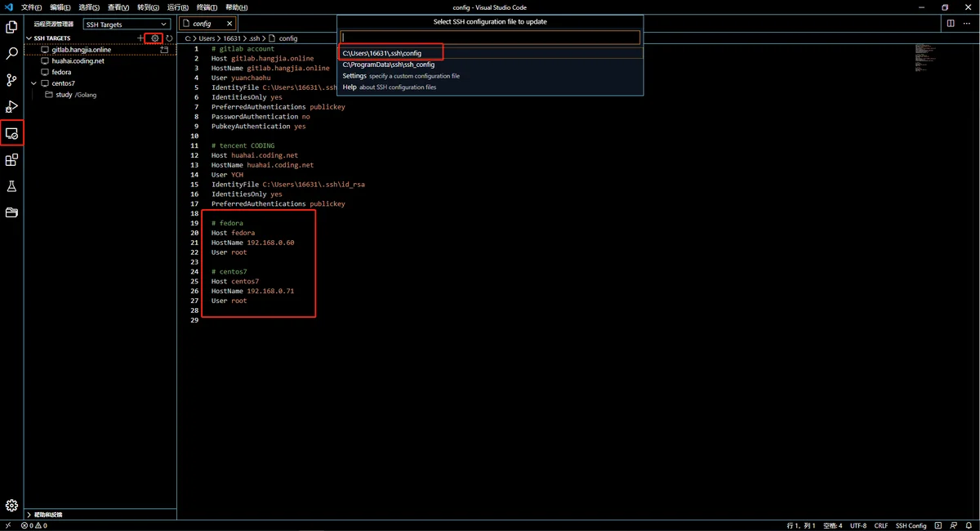
Task: Open the 文件(F) menu
Action: coord(31,7)
